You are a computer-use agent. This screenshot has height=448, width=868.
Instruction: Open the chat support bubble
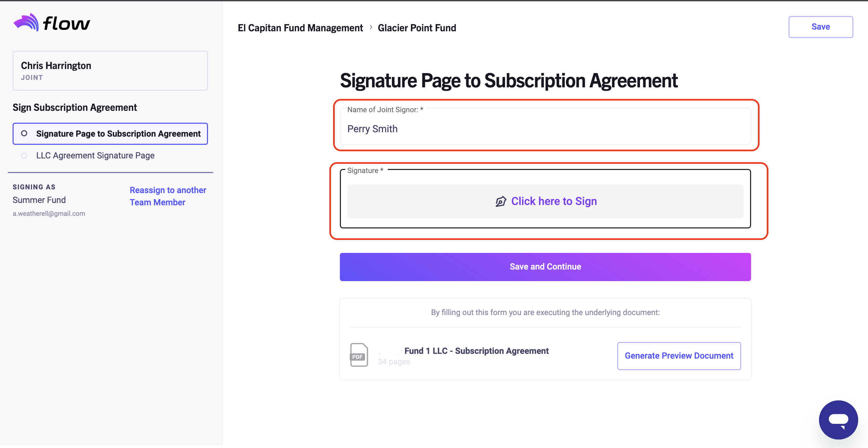pos(838,420)
